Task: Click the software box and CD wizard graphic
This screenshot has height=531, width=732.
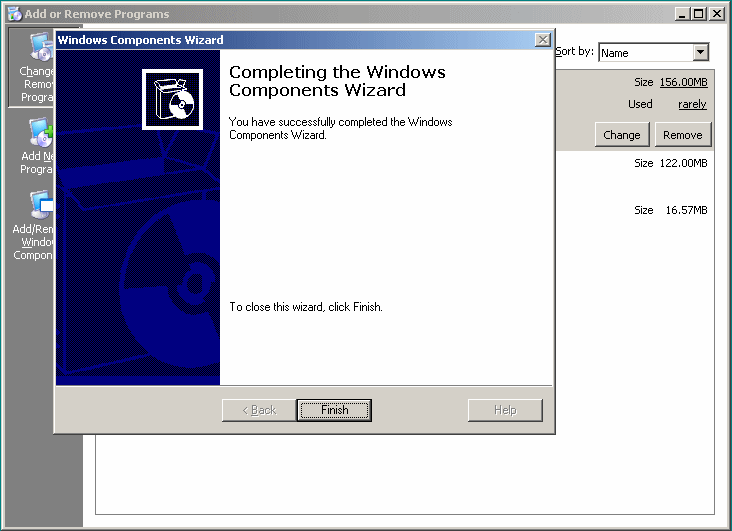Action: tap(172, 99)
